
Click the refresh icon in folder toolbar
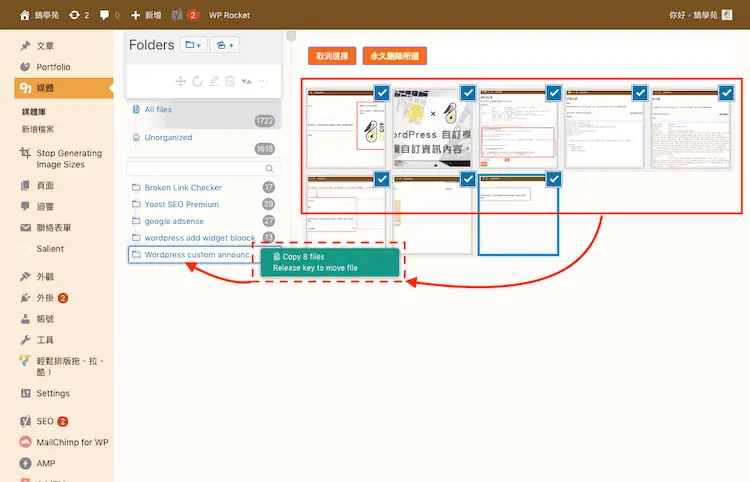tap(197, 81)
